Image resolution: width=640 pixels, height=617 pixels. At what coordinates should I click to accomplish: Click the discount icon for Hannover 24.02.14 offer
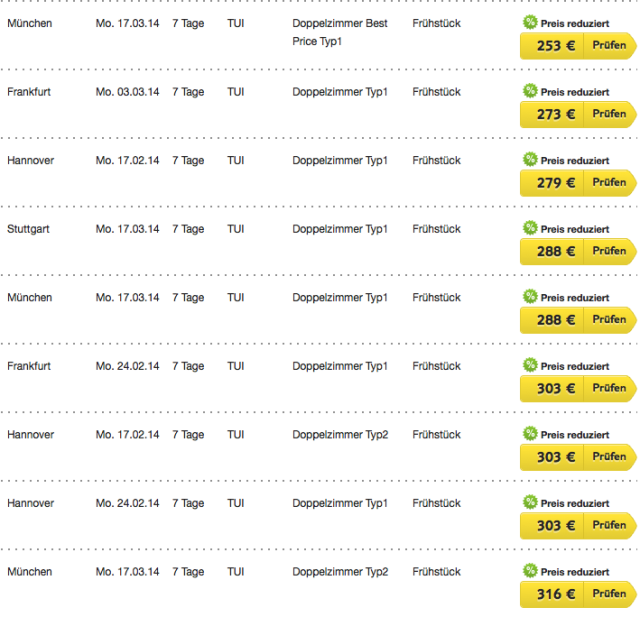pos(530,502)
